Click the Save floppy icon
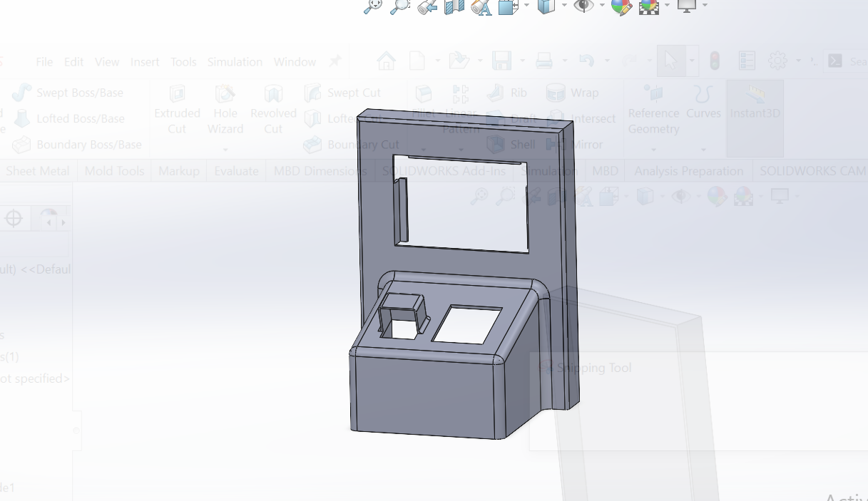Viewport: 868px width, 501px height. point(502,61)
